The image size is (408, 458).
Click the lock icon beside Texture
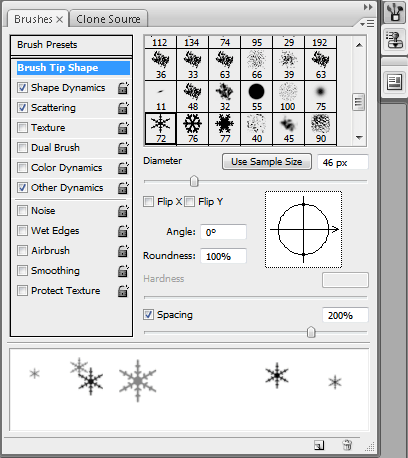pyautogui.click(x=123, y=128)
